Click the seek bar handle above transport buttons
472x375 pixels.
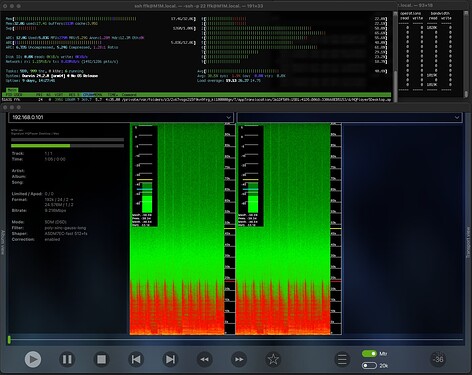click(9, 340)
